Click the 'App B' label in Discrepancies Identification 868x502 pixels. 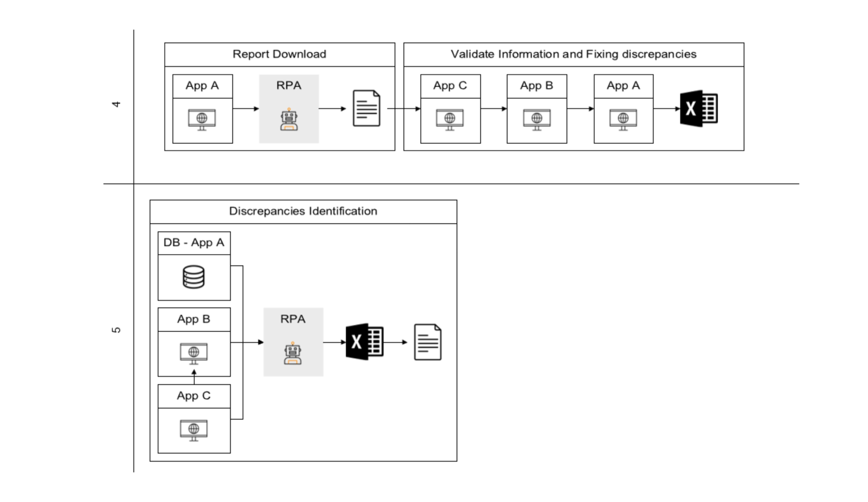click(x=193, y=319)
